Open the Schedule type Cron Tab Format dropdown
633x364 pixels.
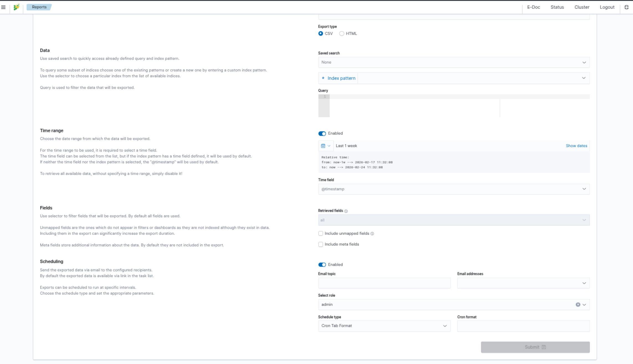pyautogui.click(x=384, y=326)
